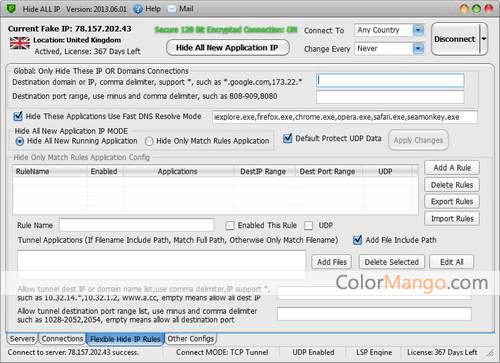Screen dimensions: 500x363
Task: Open the Other Configs tab
Action: pos(191,339)
